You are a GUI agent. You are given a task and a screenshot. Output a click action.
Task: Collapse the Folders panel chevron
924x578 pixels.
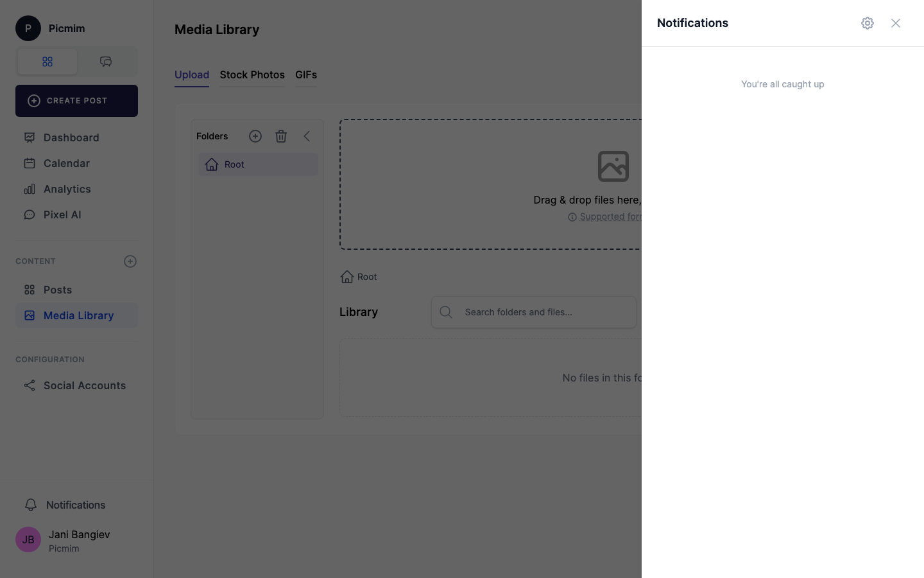click(307, 136)
